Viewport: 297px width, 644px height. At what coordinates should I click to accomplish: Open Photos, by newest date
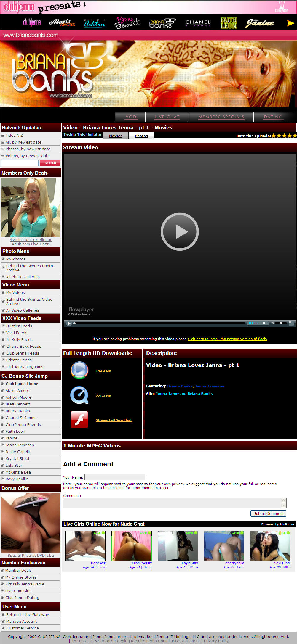pyautogui.click(x=28, y=149)
